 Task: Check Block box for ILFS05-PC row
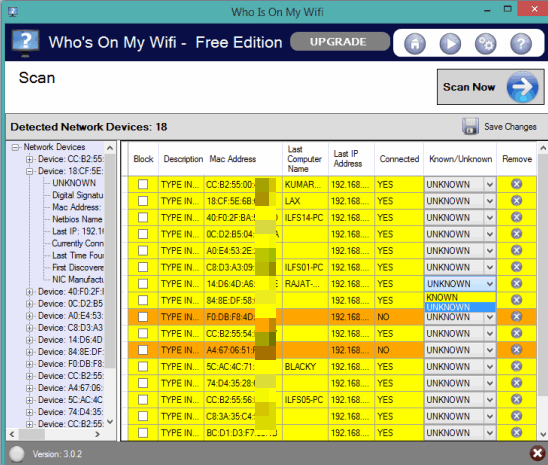(143, 400)
